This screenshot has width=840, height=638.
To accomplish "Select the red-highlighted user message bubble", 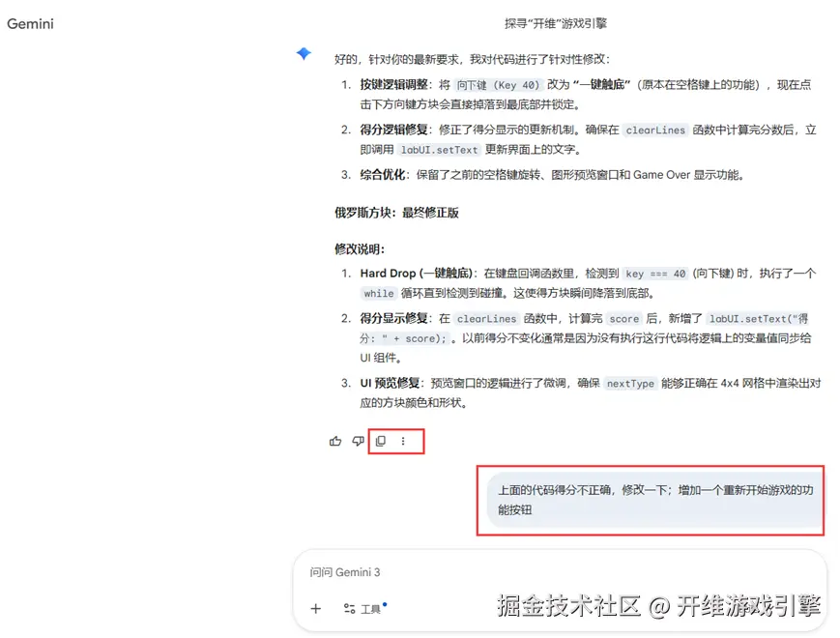I will coord(651,500).
